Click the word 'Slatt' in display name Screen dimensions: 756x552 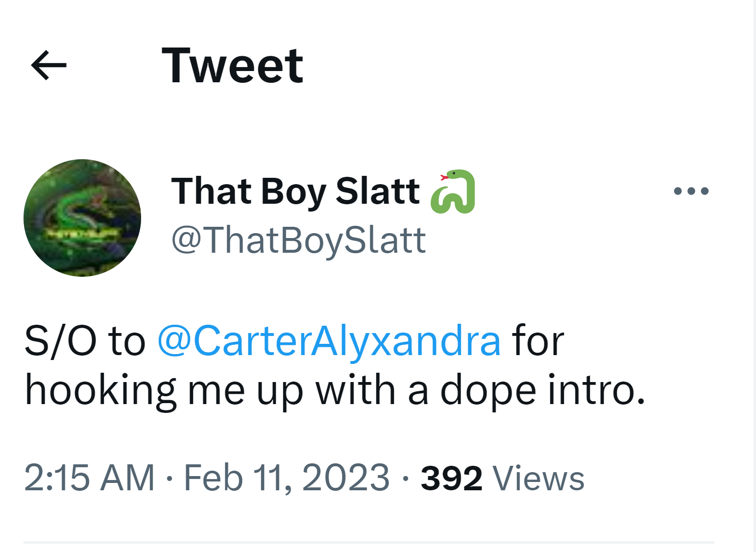click(x=377, y=191)
